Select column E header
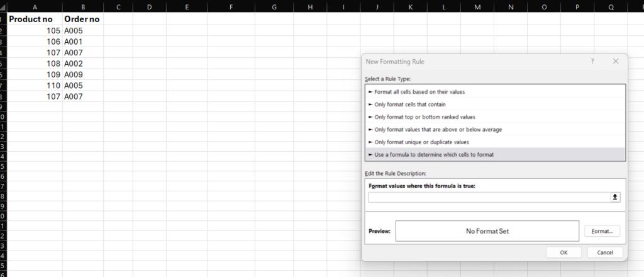644x277 pixels. point(186,6)
